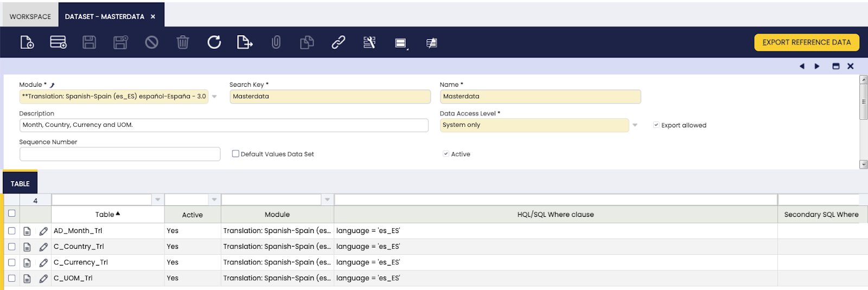Open the Table subtab
Viewport: 868px width, 290px height.
coord(20,184)
